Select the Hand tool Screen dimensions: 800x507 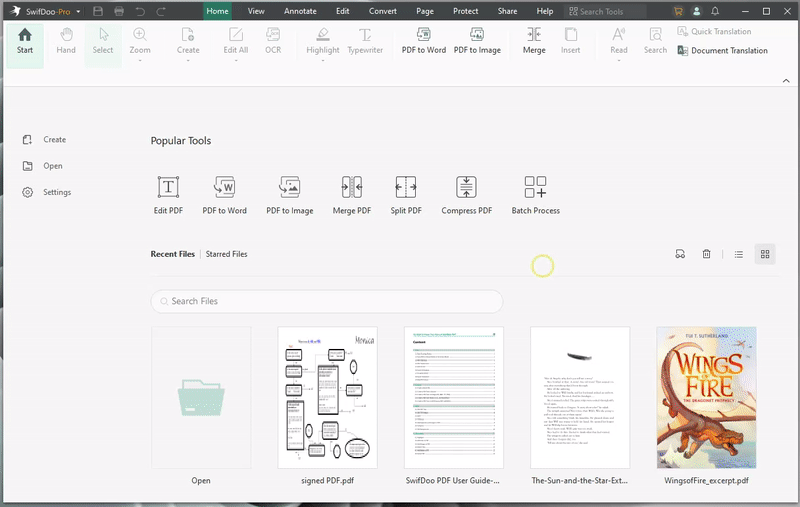(x=66, y=42)
